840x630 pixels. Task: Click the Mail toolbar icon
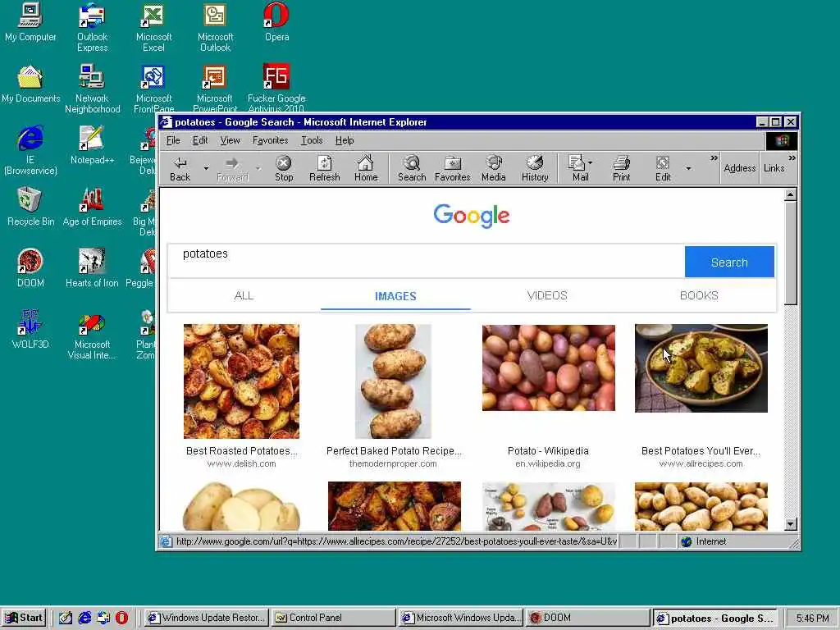coord(578,169)
